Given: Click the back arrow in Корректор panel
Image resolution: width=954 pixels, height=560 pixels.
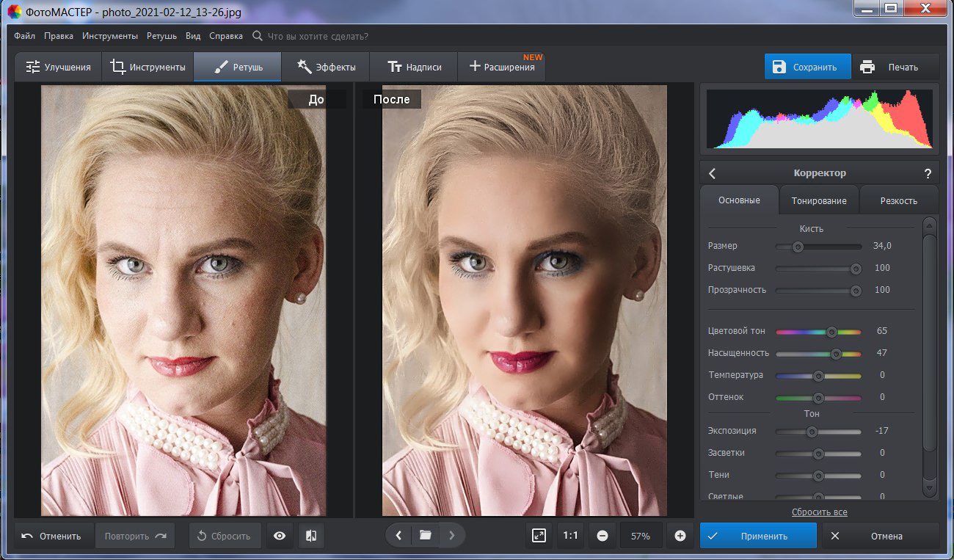Looking at the screenshot, I should pyautogui.click(x=712, y=174).
